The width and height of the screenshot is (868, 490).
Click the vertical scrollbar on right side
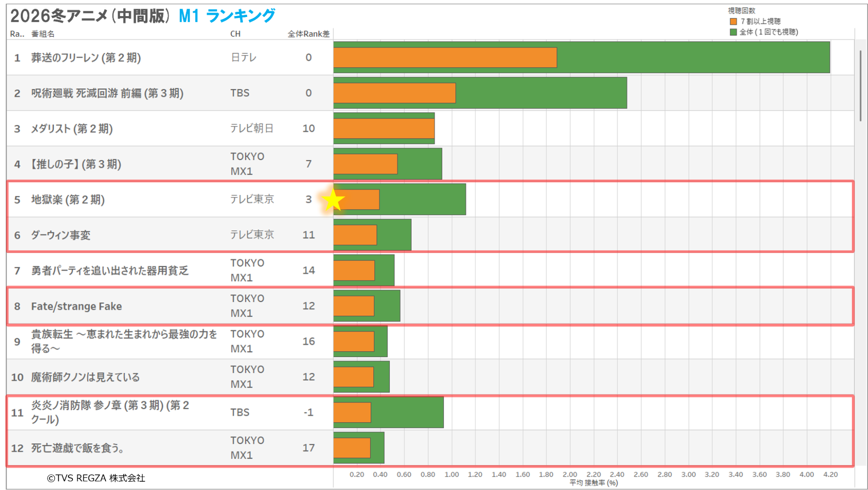[x=860, y=86]
